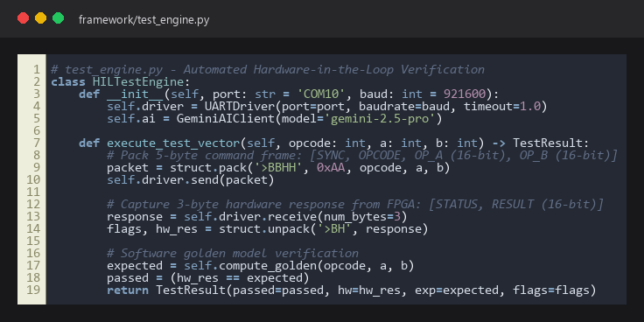Click line number 19 in the gutter
The height and width of the screenshot is (322, 644).
coord(33,290)
